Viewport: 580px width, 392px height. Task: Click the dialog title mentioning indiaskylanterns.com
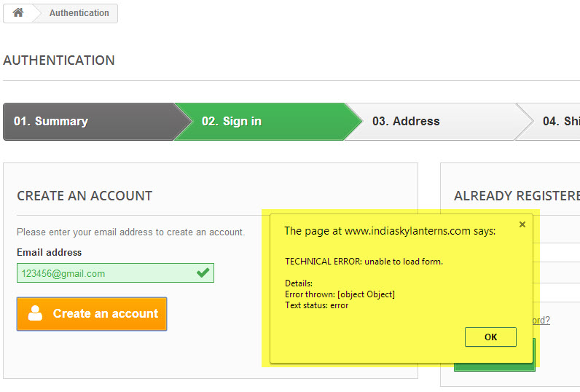click(x=390, y=231)
